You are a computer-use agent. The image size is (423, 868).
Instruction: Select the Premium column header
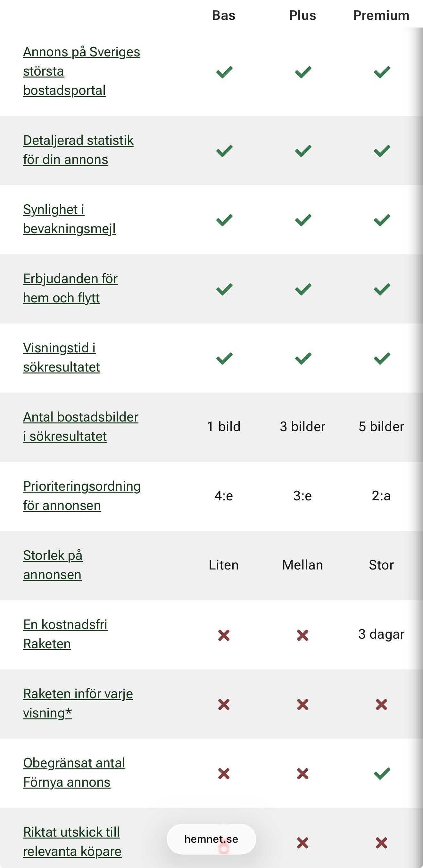pyautogui.click(x=381, y=15)
